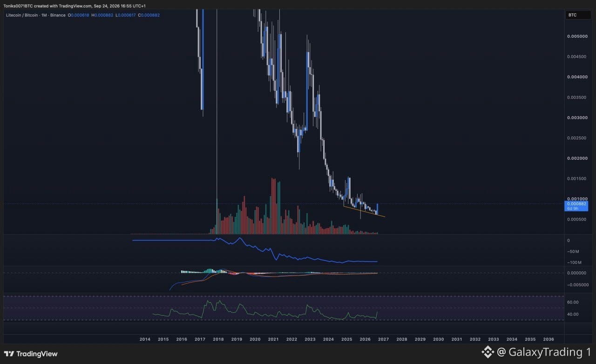Viewport: 596px width, 364px height.
Task: Click the 2018 label on time axis
Action: tap(218, 339)
